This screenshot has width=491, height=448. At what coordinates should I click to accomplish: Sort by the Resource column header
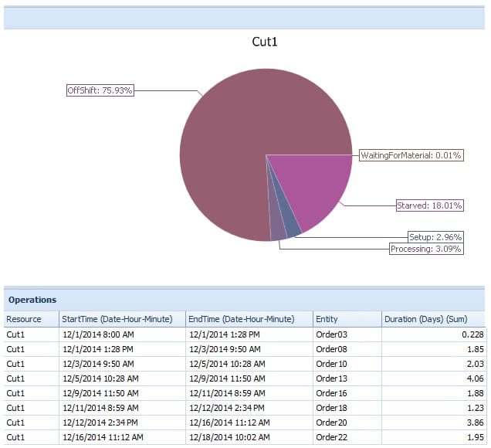pos(24,319)
